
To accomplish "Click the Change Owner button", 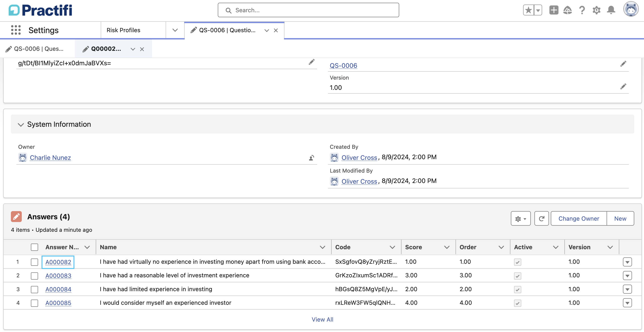I will [x=578, y=219].
